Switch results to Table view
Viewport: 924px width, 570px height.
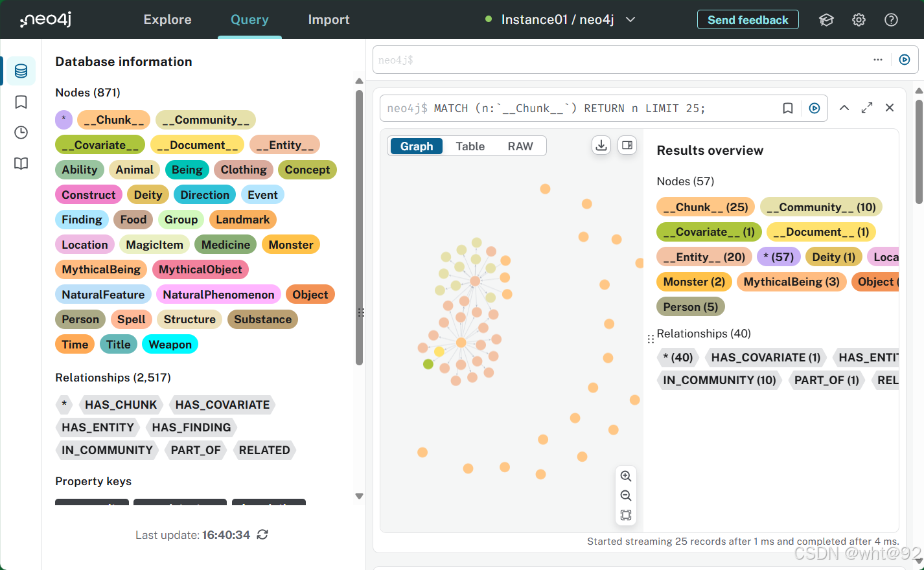(470, 146)
